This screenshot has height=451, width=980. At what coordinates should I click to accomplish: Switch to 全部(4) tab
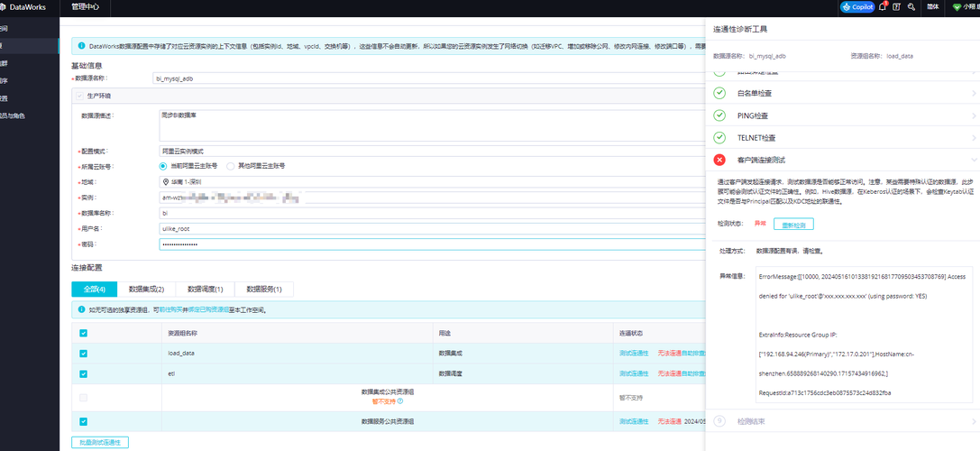95,289
